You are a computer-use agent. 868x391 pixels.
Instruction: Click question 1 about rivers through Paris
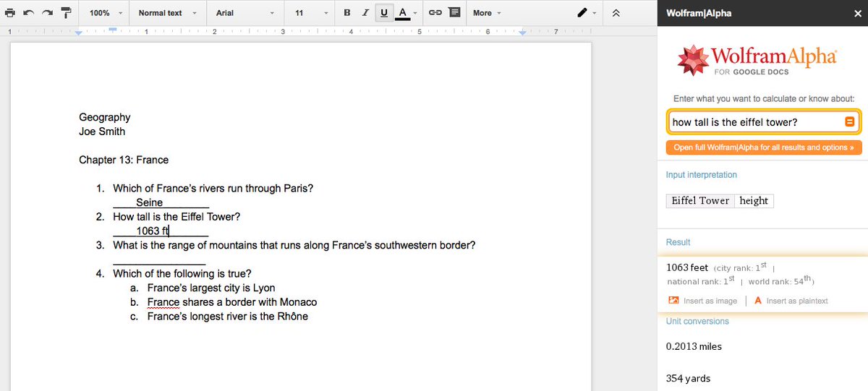[x=213, y=189]
